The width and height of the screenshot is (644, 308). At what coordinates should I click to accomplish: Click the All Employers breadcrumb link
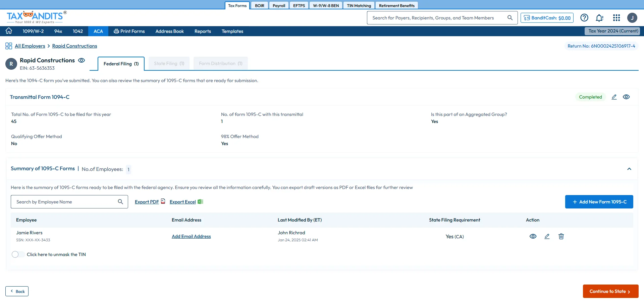30,46
